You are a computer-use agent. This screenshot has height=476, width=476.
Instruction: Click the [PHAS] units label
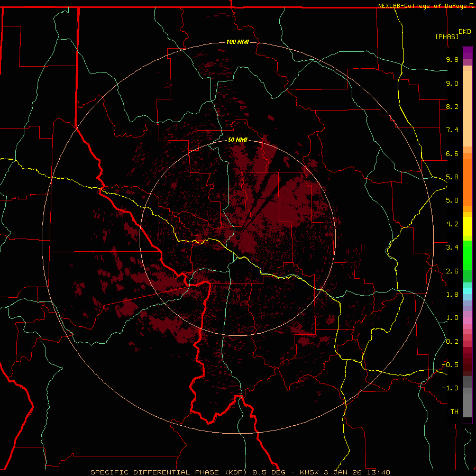(447, 36)
